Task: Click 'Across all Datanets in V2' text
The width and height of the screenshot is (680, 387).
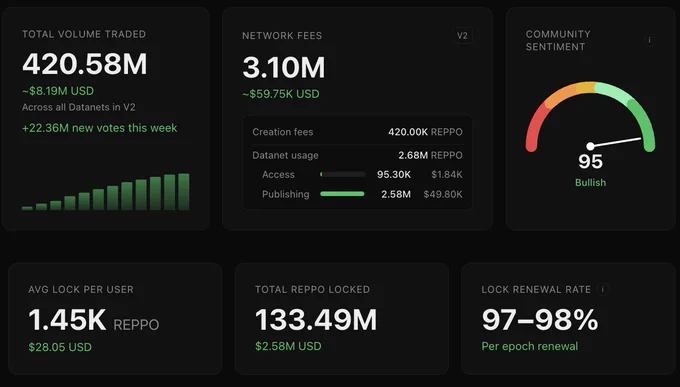Action: coord(78,107)
